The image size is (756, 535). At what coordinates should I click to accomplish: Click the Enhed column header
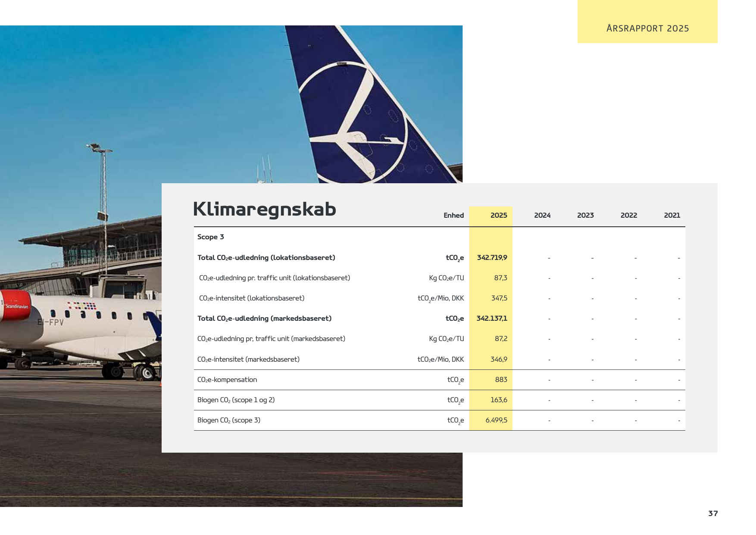[x=453, y=215]
